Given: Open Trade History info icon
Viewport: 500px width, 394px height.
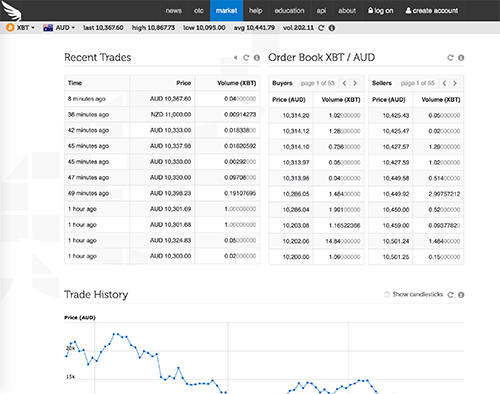Looking at the screenshot, I should click(x=461, y=295).
